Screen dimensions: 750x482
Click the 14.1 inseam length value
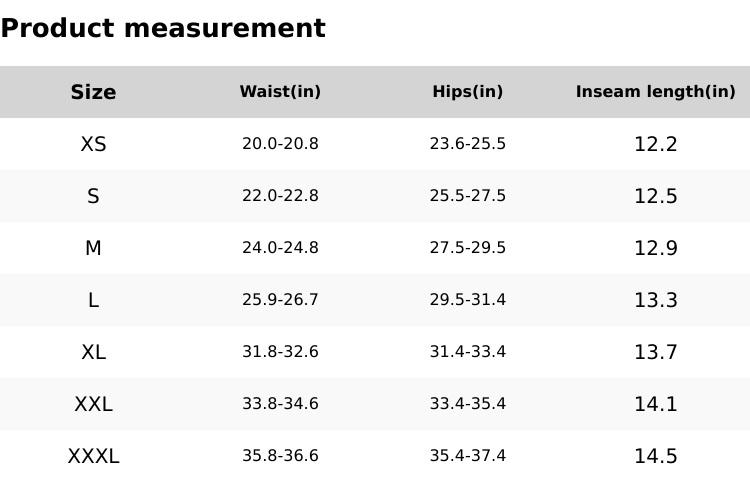(x=655, y=404)
